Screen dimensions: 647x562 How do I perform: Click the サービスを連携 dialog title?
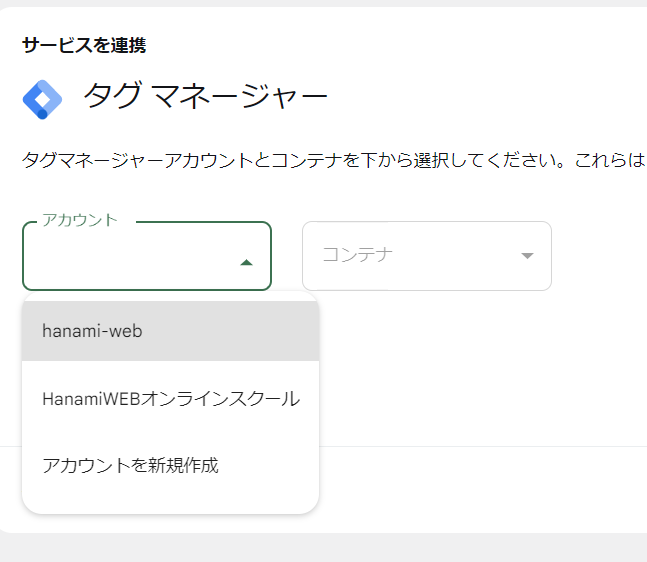[84, 45]
